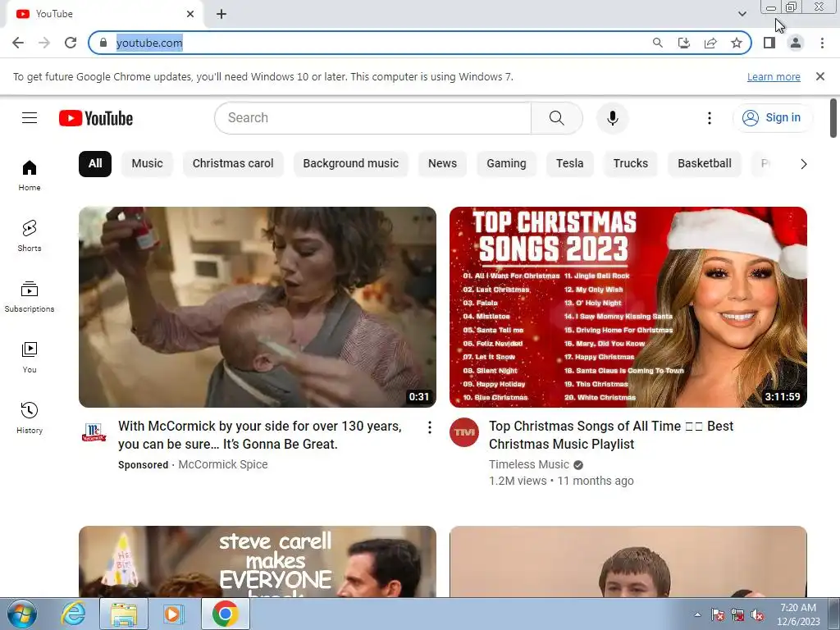The height and width of the screenshot is (630, 840).
Task: Close the YouTube browser tab
Action: [190, 14]
